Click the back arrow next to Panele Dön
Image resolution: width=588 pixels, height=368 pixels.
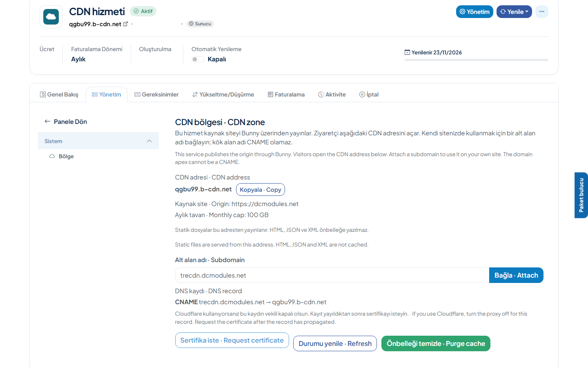click(x=47, y=121)
